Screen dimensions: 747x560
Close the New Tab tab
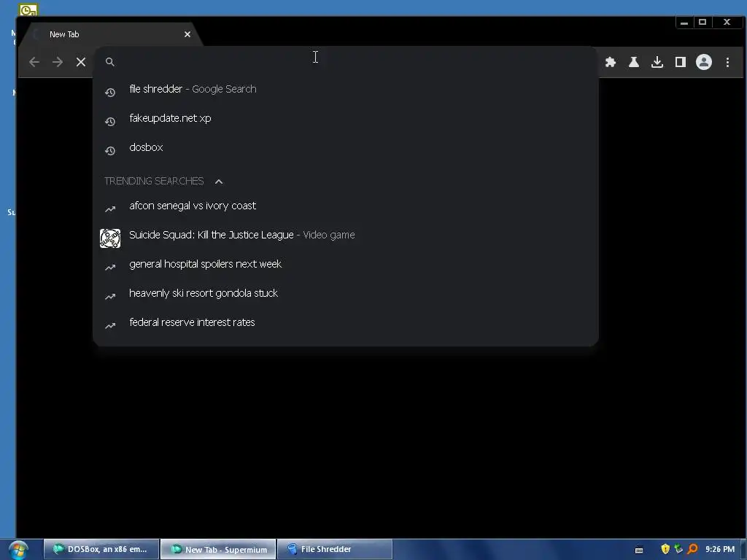click(187, 34)
